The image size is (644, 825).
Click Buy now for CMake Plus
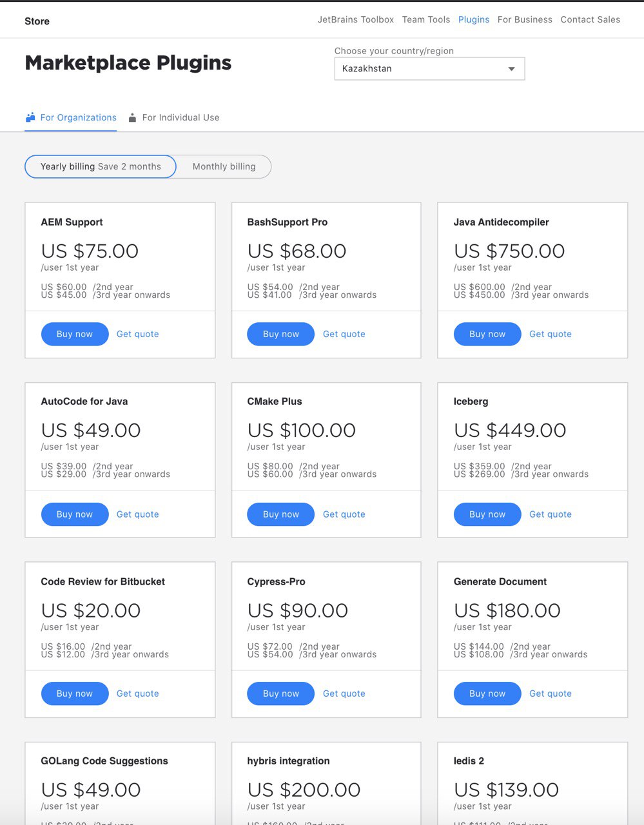tap(281, 514)
